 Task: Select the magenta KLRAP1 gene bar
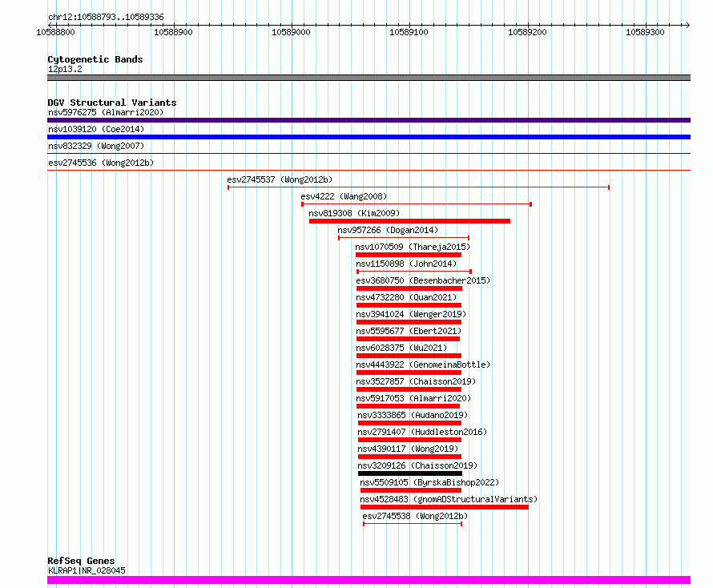point(369,580)
